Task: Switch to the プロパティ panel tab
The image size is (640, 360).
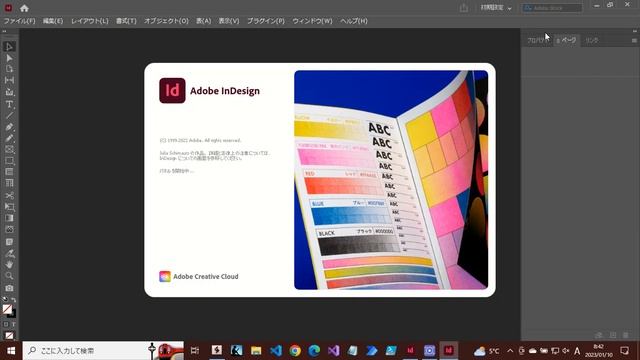Action: click(538, 40)
